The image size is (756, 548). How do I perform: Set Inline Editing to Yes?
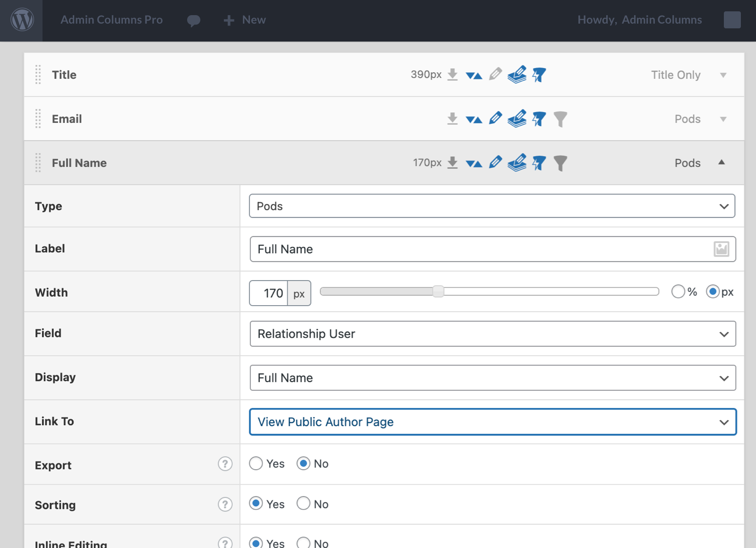(256, 543)
